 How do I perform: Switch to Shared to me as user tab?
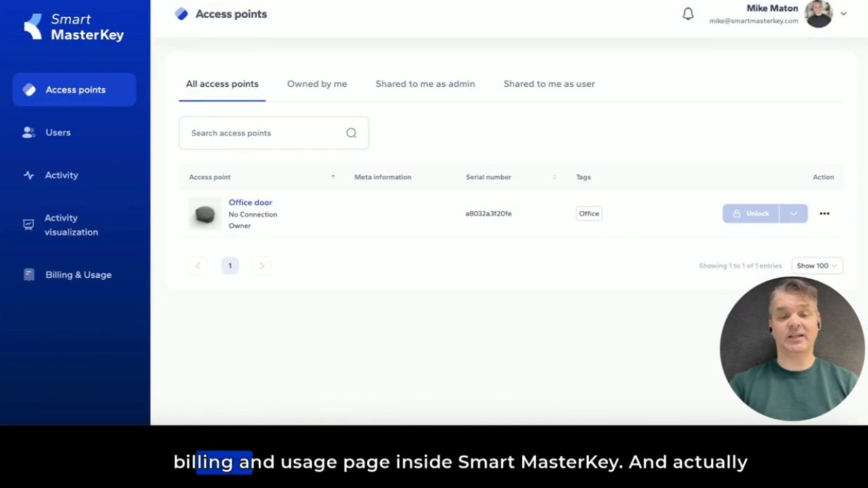coord(549,84)
